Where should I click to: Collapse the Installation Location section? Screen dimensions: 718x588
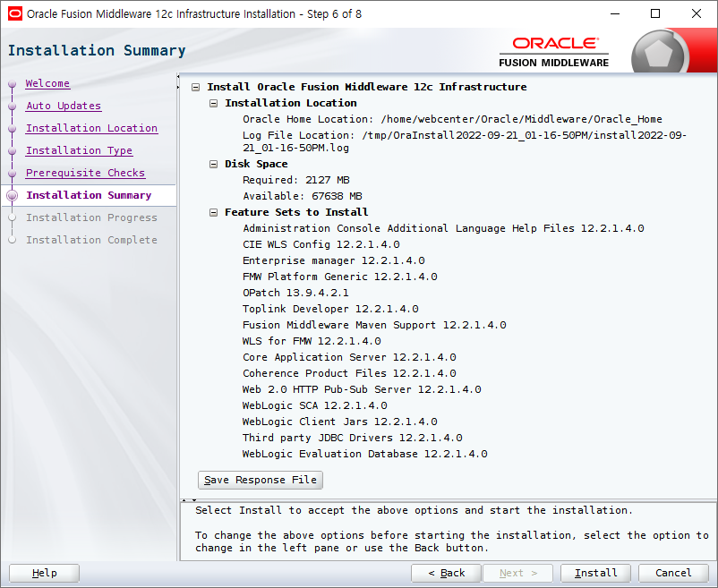[x=213, y=104]
